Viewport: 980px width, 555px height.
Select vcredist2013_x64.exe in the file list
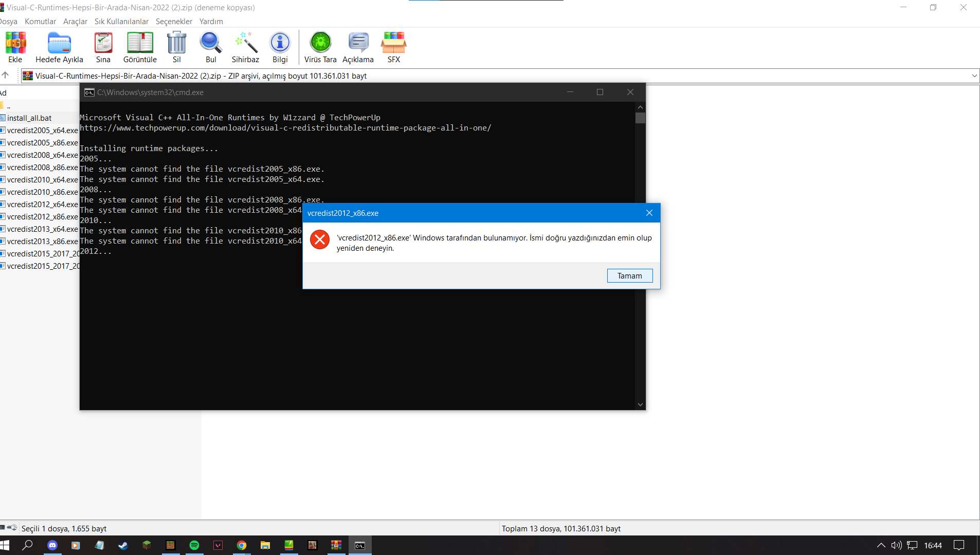[40, 229]
